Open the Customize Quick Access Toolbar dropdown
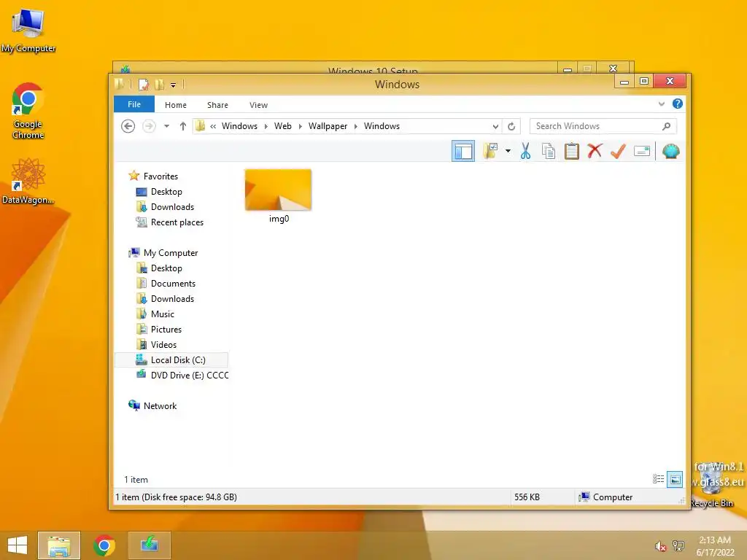The image size is (747, 560). point(173,85)
